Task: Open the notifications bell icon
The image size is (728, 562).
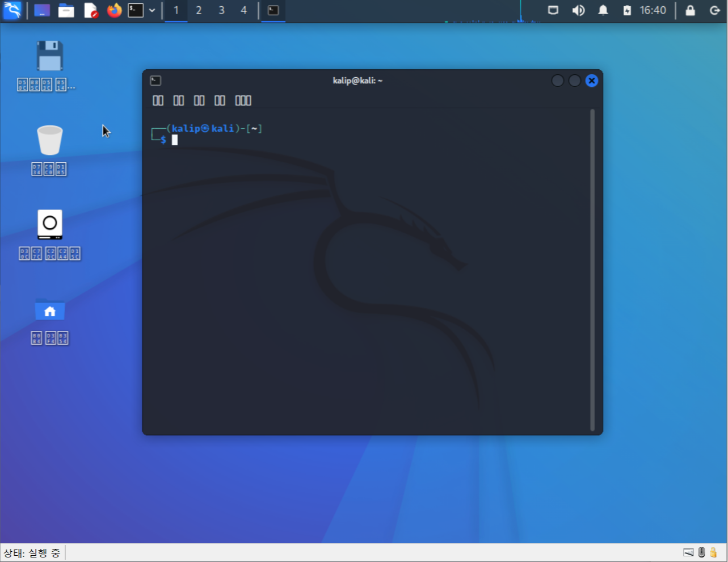Action: [603, 10]
